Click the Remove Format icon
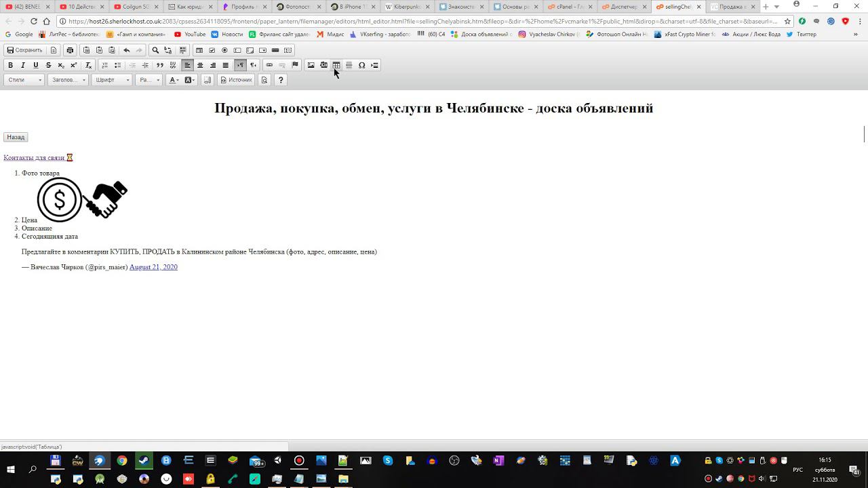Image resolution: width=868 pixels, height=488 pixels. coord(88,65)
